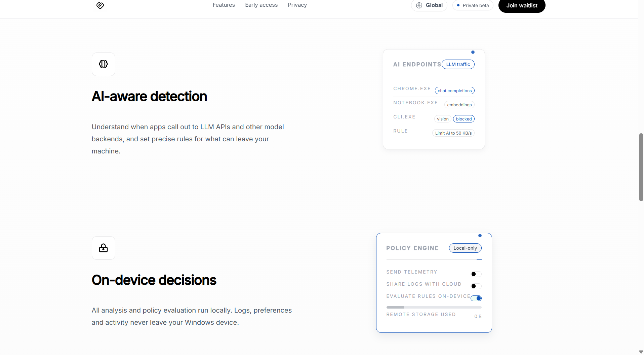Image resolution: width=644 pixels, height=355 pixels.
Task: Click the On-device decisions lock icon
Action: pos(104,248)
